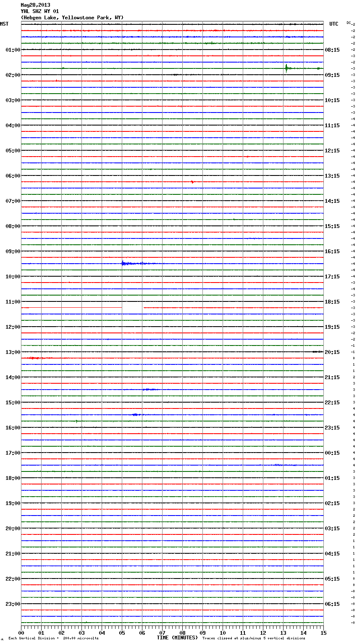Select the 02:00 MST row label

tap(13, 75)
